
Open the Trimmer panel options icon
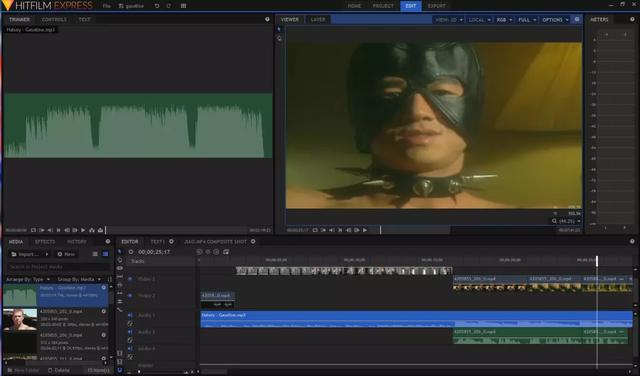pos(267,19)
